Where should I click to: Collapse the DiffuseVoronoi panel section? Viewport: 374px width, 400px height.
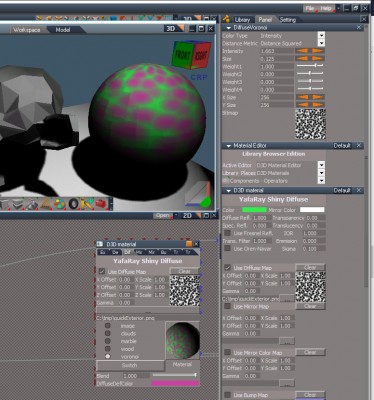(229, 28)
